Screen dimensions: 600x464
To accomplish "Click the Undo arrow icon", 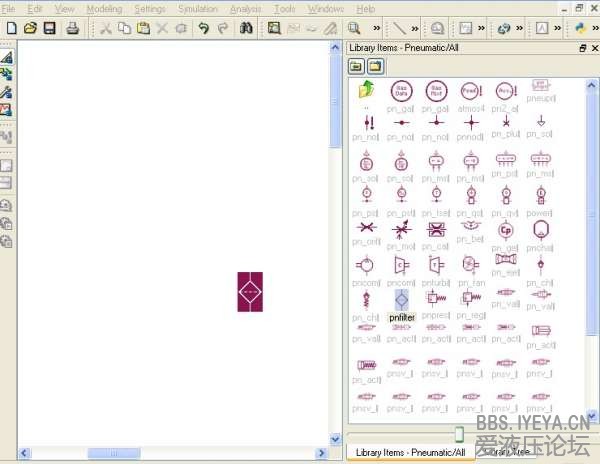I will point(203,28).
